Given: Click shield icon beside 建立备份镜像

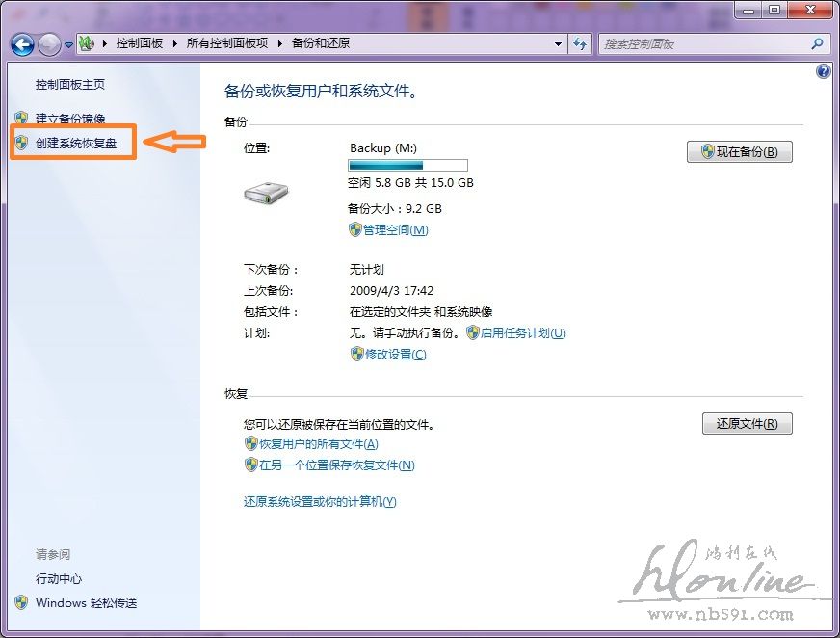Looking at the screenshot, I should point(21,118).
